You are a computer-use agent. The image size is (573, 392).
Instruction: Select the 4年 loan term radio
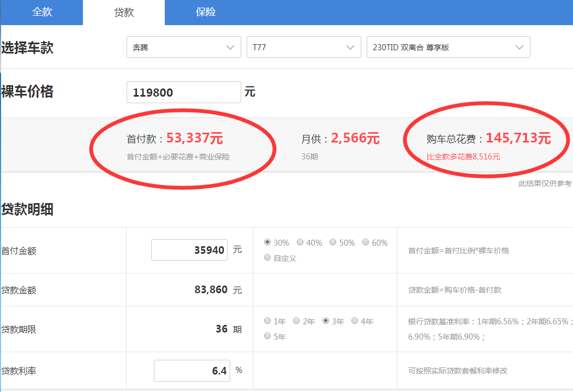coord(355,320)
